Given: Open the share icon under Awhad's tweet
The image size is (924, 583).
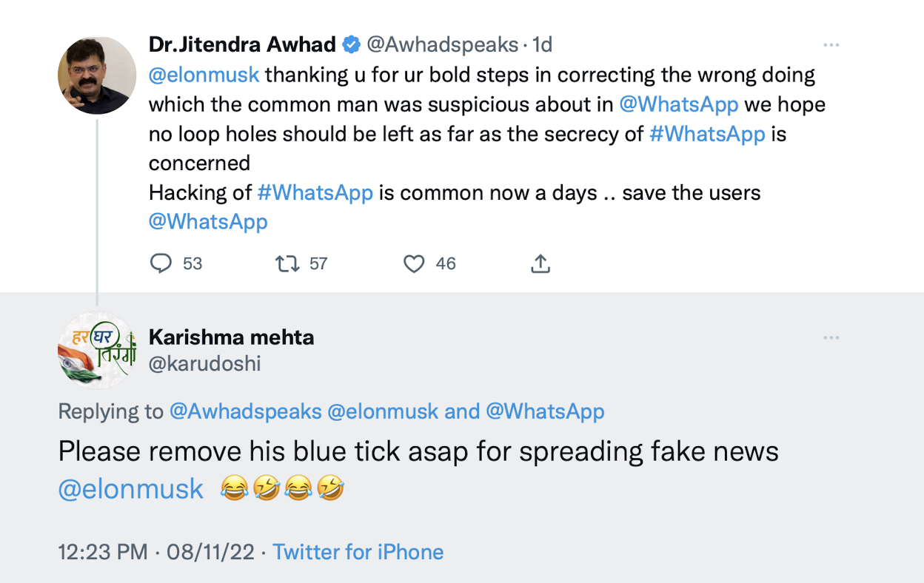Looking at the screenshot, I should click(x=541, y=263).
